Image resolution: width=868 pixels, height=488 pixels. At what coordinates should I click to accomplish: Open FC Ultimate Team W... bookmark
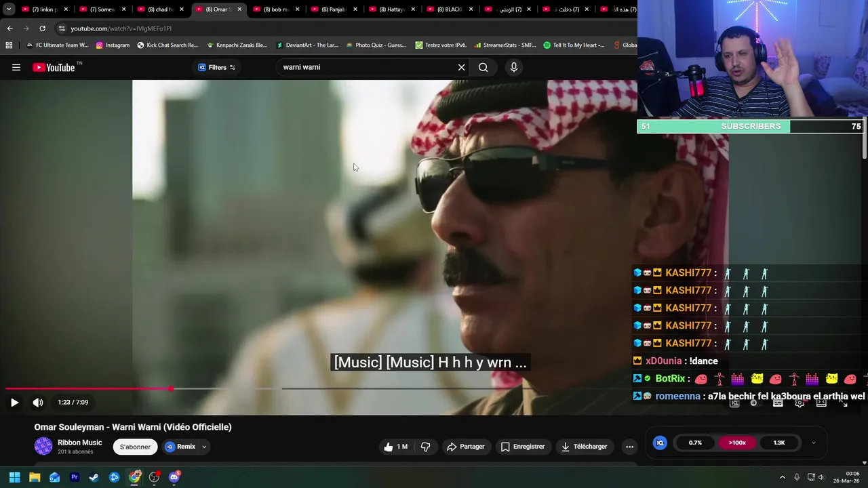click(x=56, y=45)
